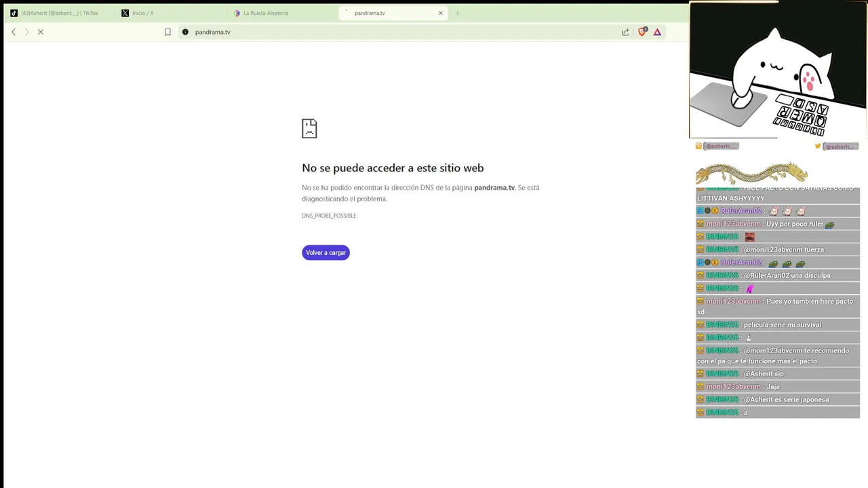The image size is (868, 488).
Task: Bookmark this page using the bookmark icon
Action: coord(167,32)
